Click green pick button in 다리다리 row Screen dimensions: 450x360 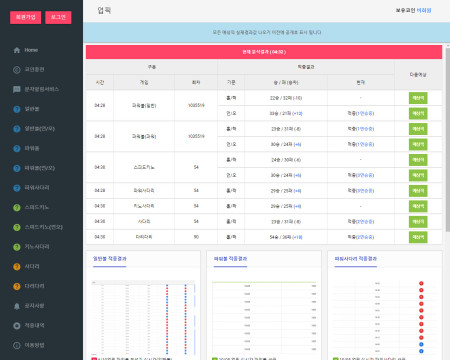(418, 237)
